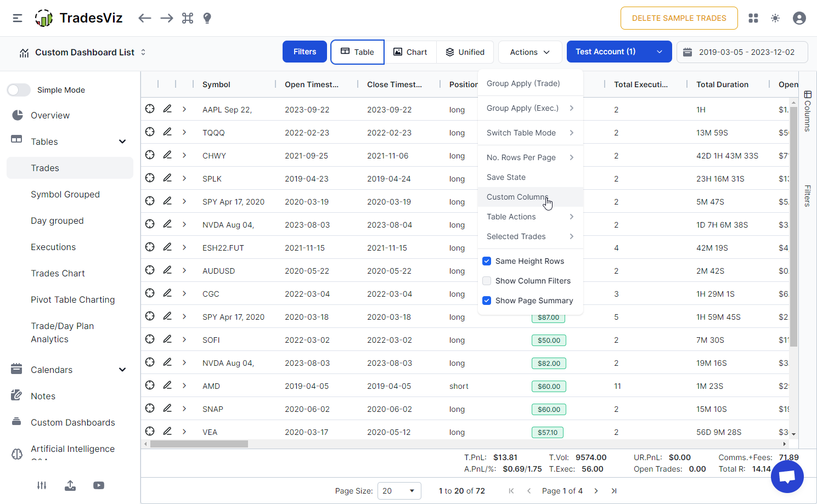The image size is (817, 504).
Task: Select Group Apply (Trade) menu item
Action: click(530, 83)
